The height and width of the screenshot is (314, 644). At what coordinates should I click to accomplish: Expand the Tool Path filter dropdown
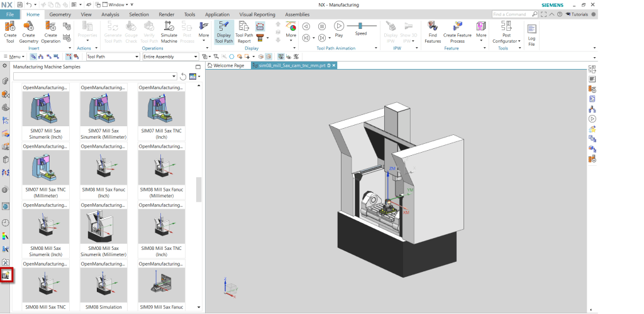click(136, 57)
